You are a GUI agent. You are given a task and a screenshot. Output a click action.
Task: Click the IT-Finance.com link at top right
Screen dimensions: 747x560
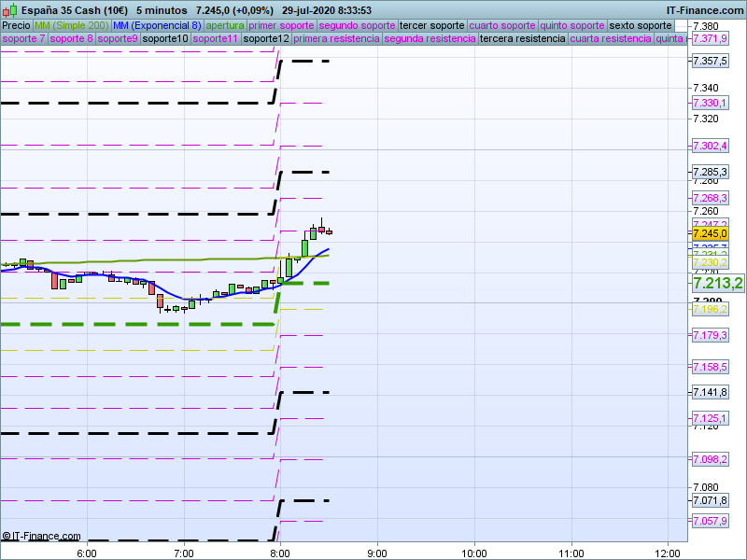[x=705, y=9]
